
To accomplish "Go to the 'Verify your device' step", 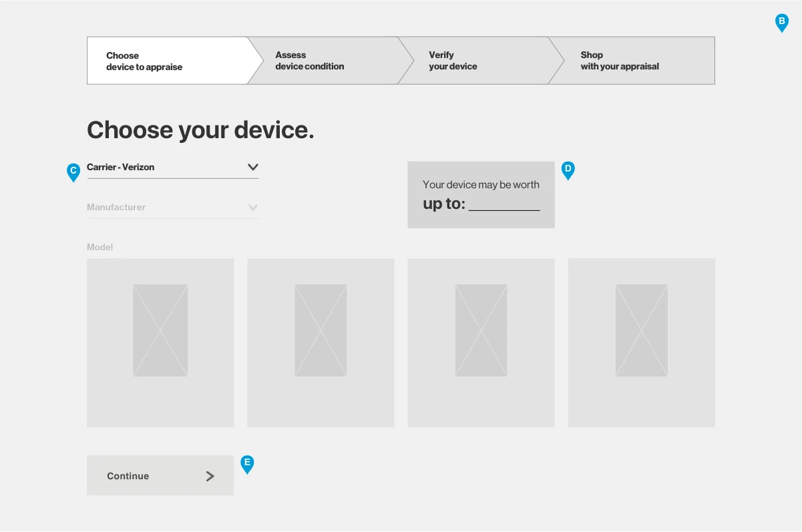I will [481, 61].
